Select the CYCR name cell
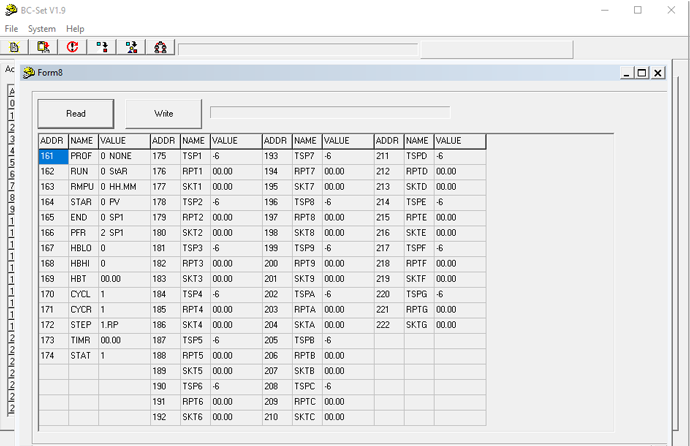This screenshot has height=446, width=690. pos(83,310)
